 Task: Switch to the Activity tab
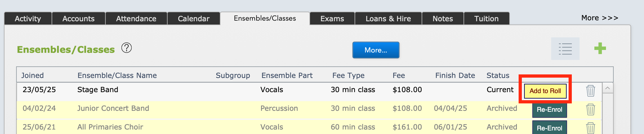coord(28,18)
